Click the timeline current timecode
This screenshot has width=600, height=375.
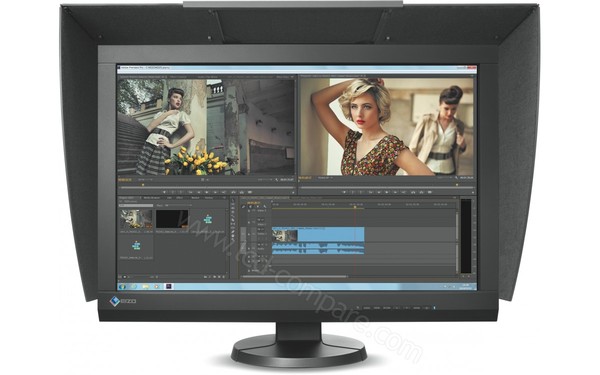pyautogui.click(x=254, y=203)
